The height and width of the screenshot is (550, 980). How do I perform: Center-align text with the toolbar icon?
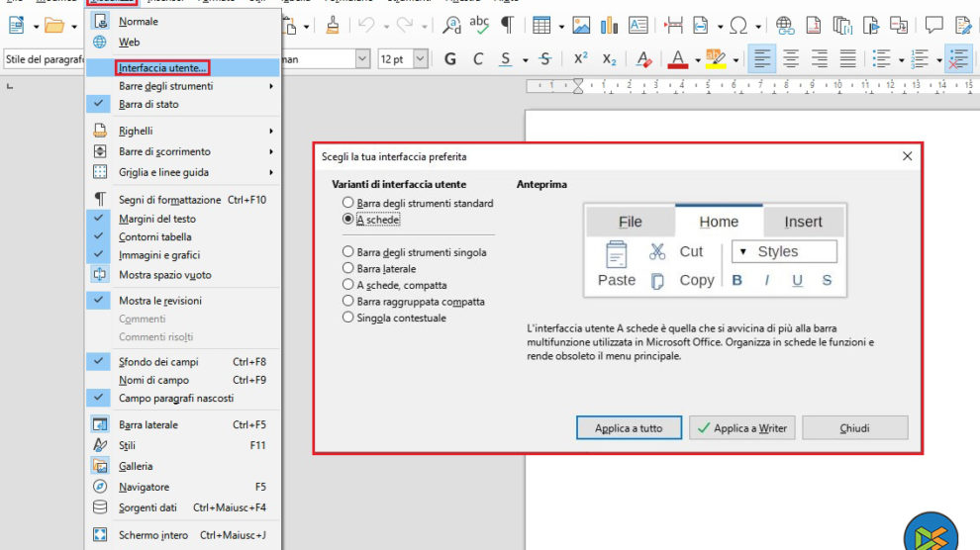pos(791,59)
